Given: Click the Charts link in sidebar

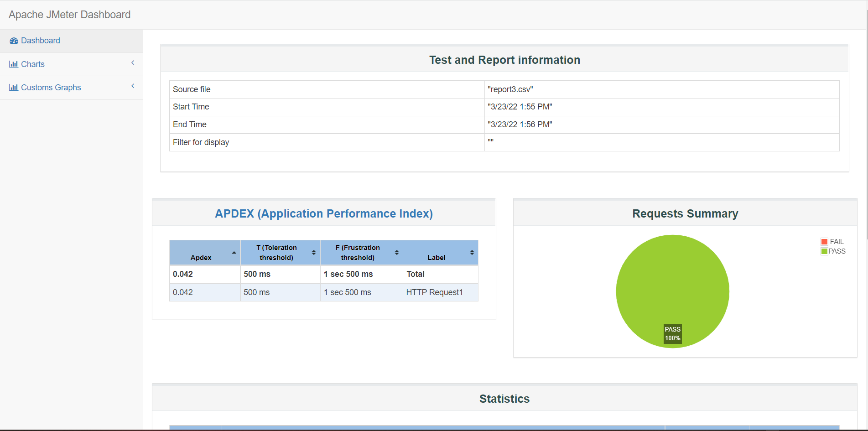Looking at the screenshot, I should coord(32,64).
